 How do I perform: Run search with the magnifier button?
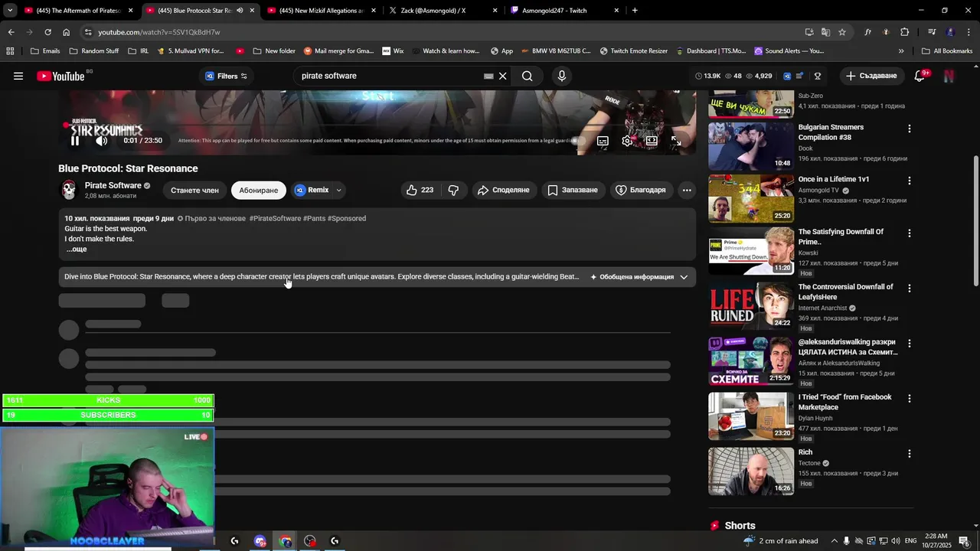point(527,76)
